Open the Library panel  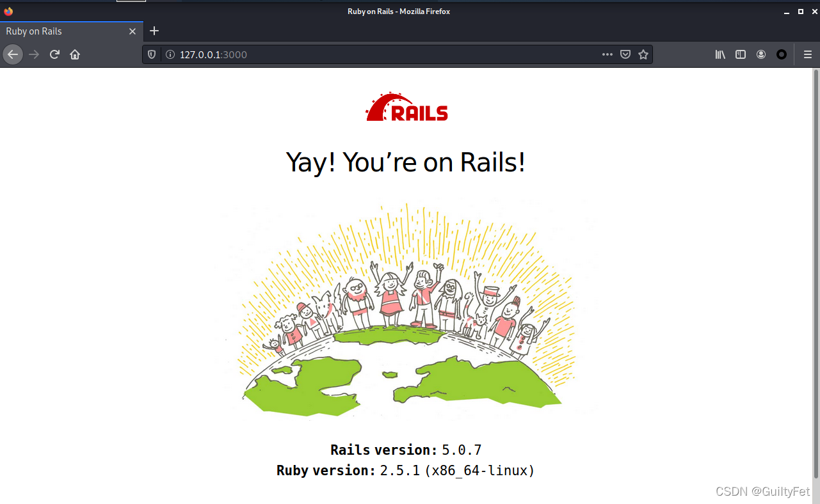(720, 54)
